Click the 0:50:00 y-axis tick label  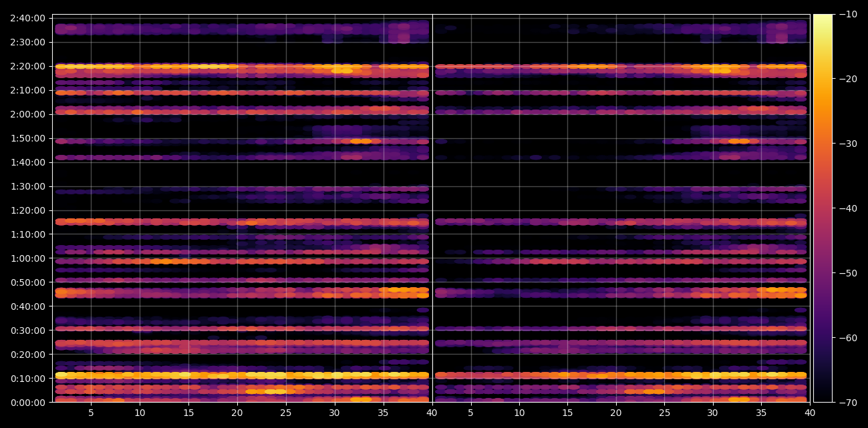click(x=28, y=282)
